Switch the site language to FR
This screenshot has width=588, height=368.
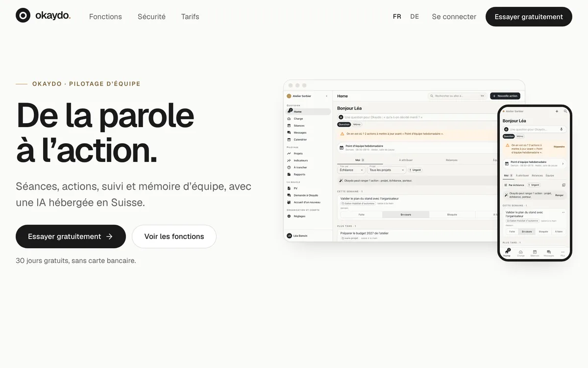pos(397,16)
